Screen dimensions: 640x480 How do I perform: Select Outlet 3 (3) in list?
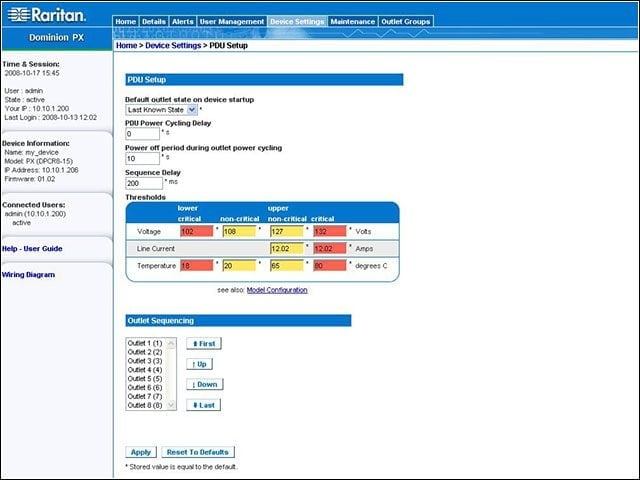click(x=145, y=361)
